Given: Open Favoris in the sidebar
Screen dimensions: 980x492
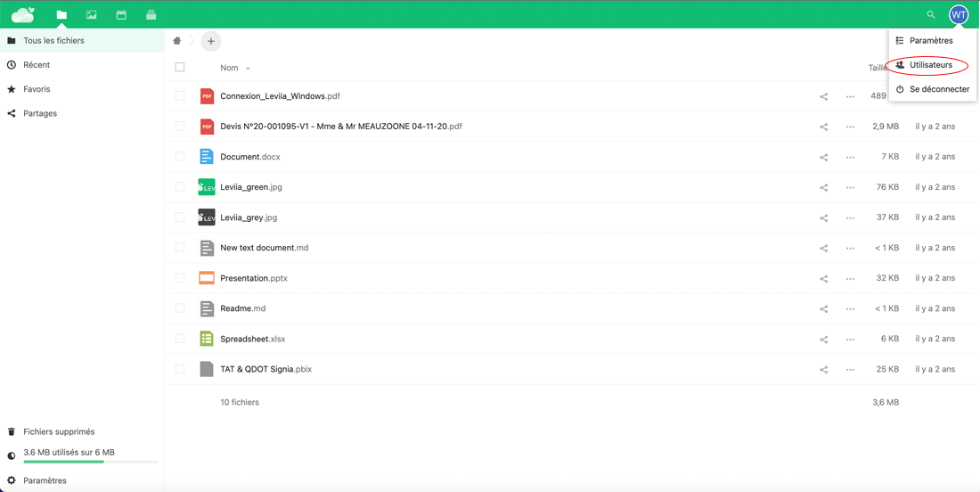Looking at the screenshot, I should pyautogui.click(x=82, y=89).
